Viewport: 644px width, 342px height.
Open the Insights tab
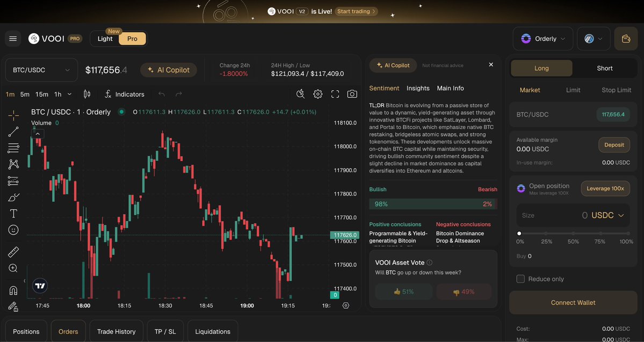click(418, 88)
